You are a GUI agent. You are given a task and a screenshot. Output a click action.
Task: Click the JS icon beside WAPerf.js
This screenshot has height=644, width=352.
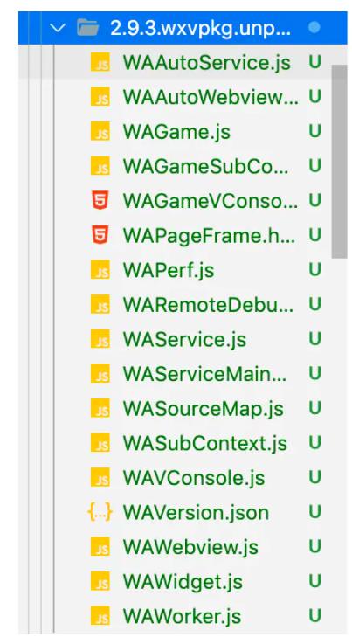pyautogui.click(x=100, y=270)
